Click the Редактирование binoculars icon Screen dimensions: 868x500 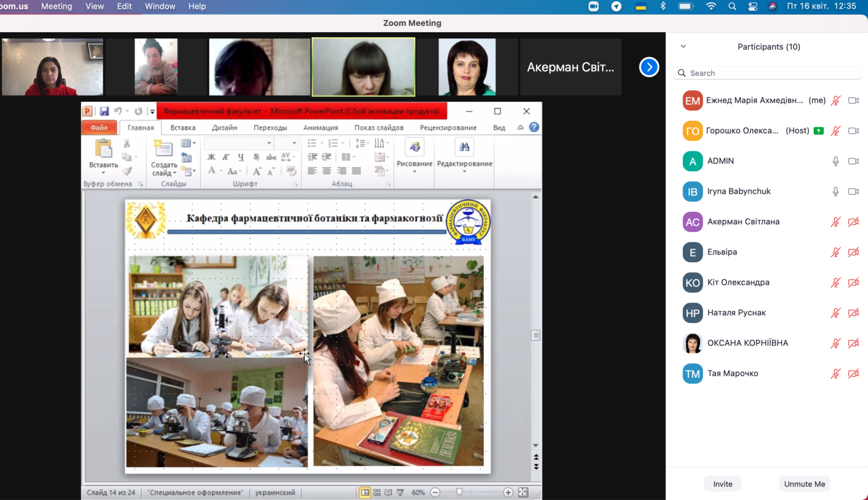464,147
